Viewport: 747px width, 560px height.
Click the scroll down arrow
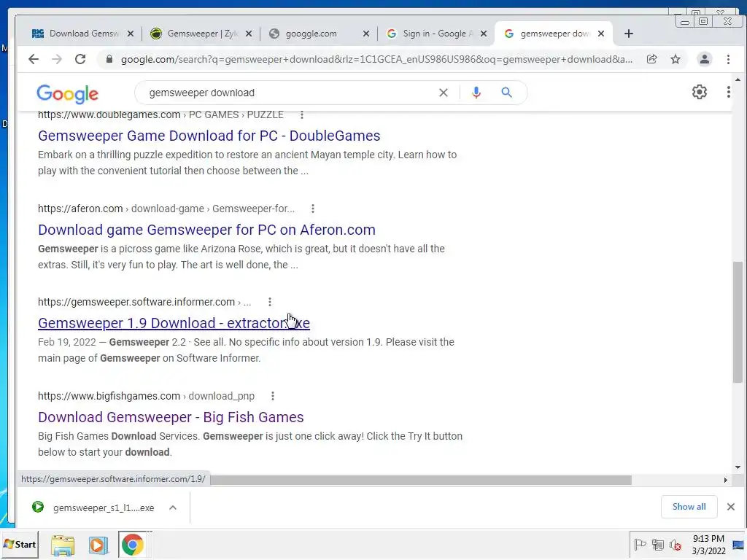(738, 467)
